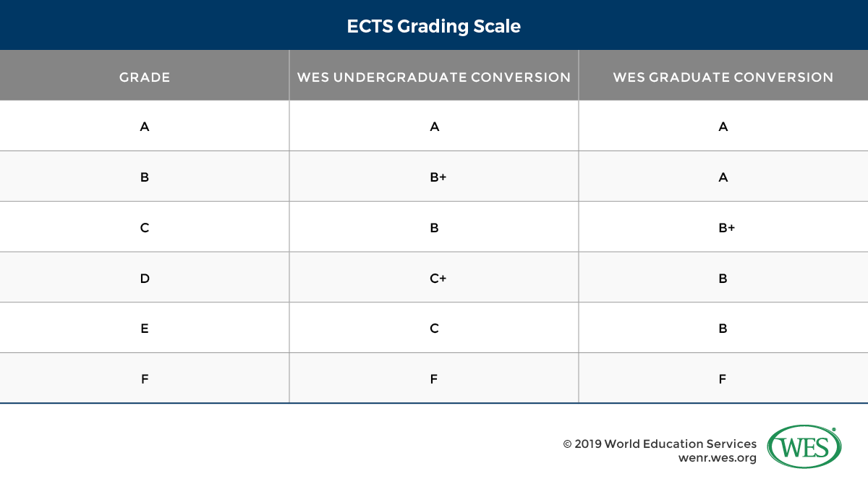Click undergraduate conversion B in the C row
868x492 pixels.
pos(434,228)
